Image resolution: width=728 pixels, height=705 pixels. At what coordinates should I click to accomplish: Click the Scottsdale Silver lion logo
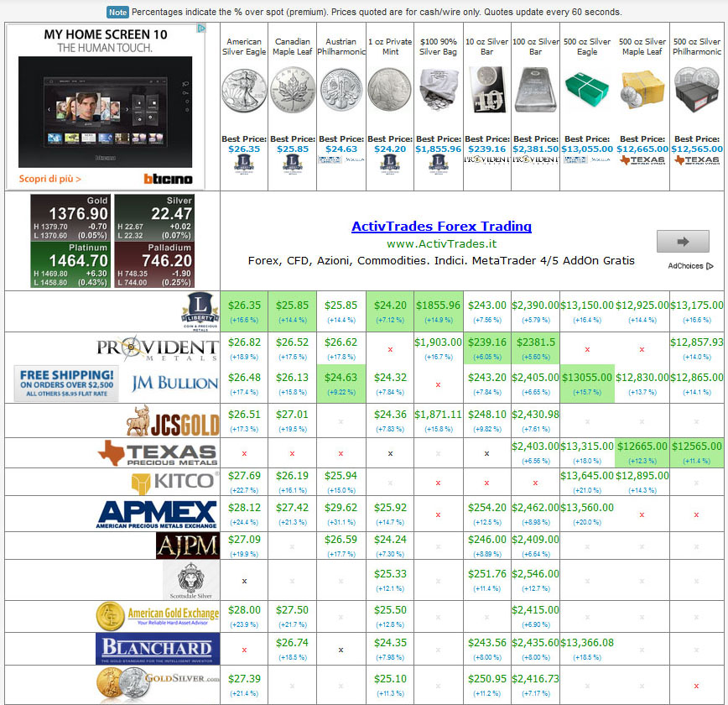[x=191, y=580]
